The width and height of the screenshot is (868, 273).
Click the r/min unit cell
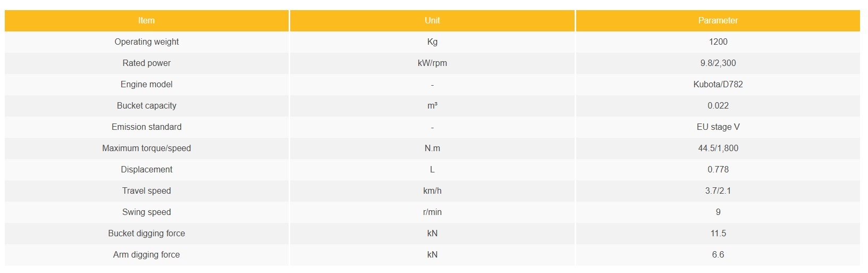(x=432, y=212)
